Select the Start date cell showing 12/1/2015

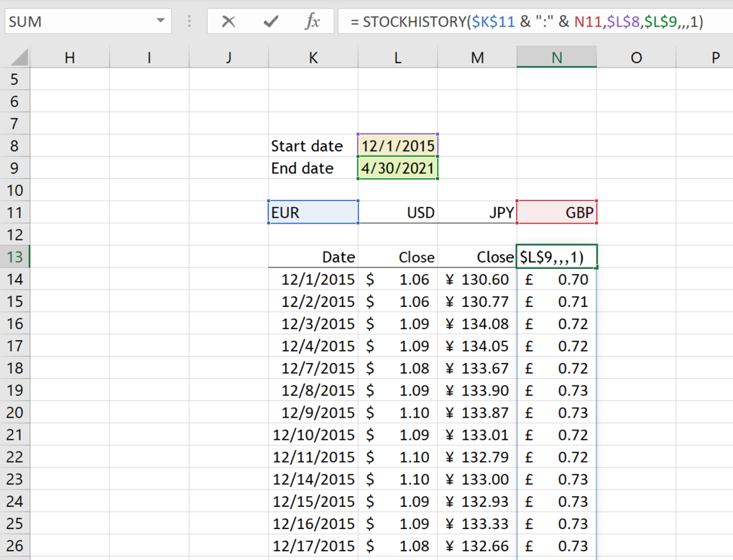[x=397, y=145]
